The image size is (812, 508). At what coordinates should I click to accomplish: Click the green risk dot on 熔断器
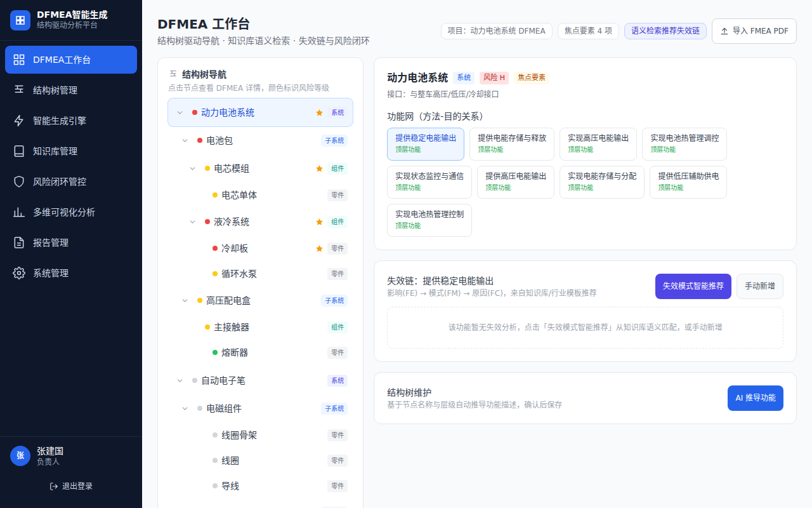pyautogui.click(x=215, y=352)
